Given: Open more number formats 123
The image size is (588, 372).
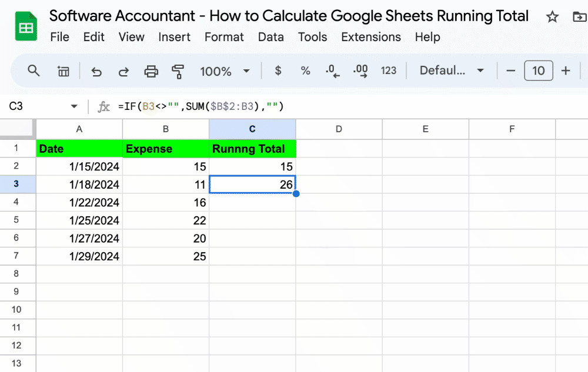Looking at the screenshot, I should pos(389,71).
